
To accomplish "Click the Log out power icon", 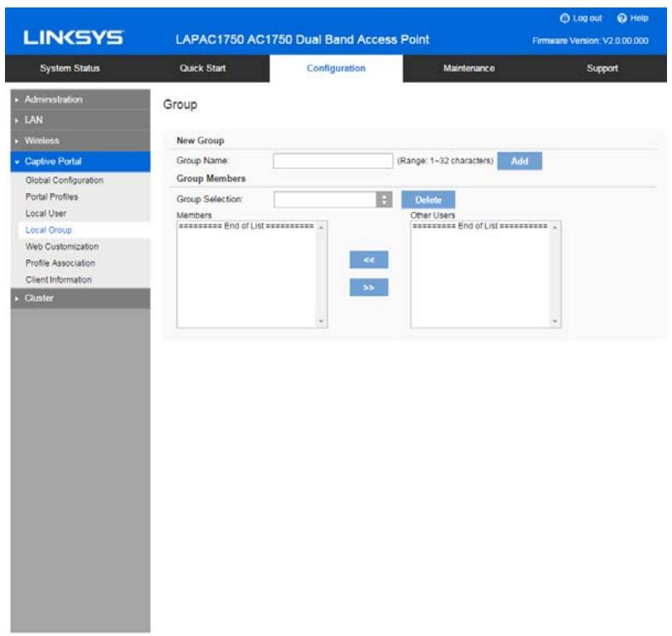I will point(564,18).
